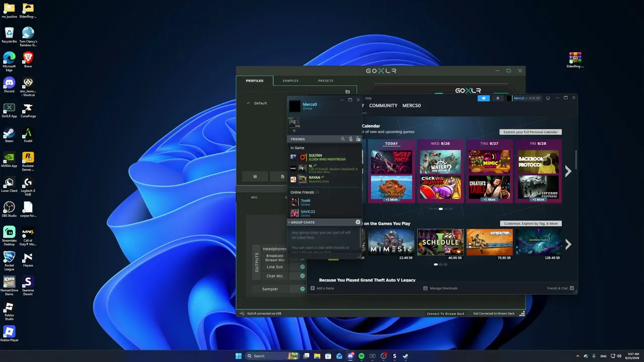Screen dimensions: 644x362
Task: Click games carousel page dots
Action: [440, 264]
